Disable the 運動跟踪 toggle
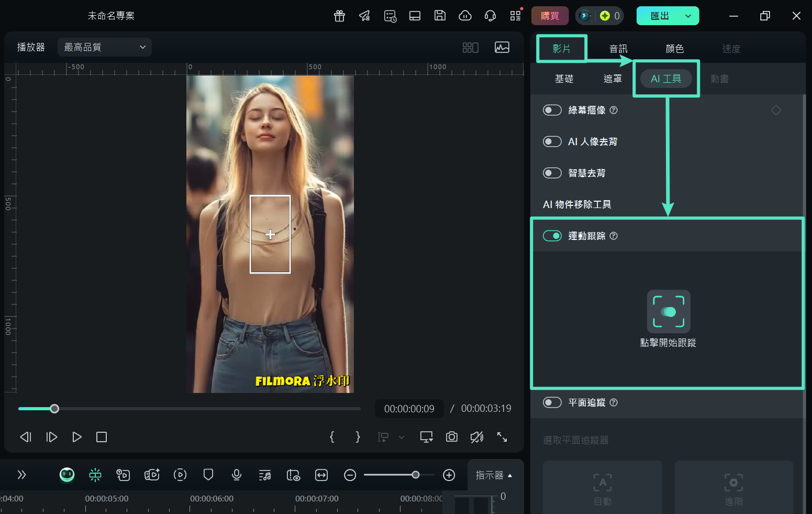The image size is (812, 514). (552, 236)
